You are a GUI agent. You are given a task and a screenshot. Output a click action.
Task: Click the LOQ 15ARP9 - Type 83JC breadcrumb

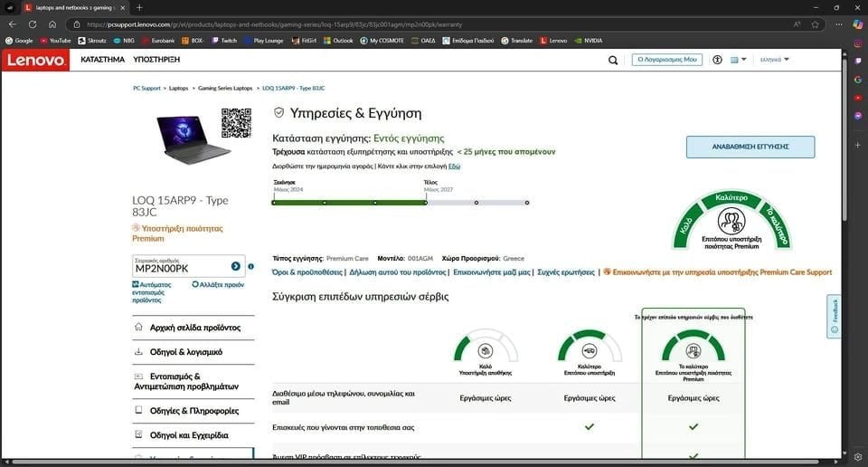pyautogui.click(x=293, y=88)
